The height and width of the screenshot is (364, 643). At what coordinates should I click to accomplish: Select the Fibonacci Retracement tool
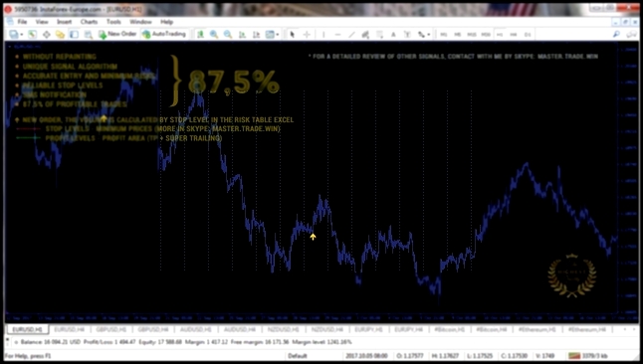tap(379, 35)
